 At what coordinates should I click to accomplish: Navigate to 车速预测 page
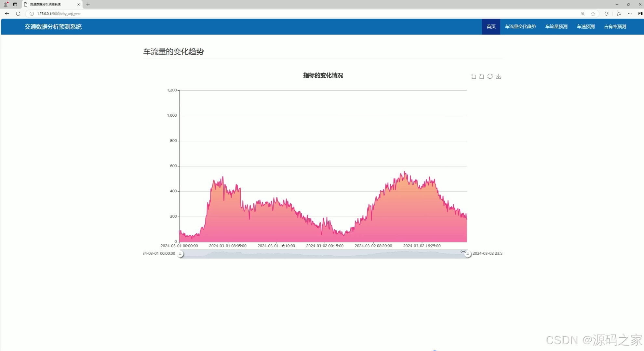point(585,27)
